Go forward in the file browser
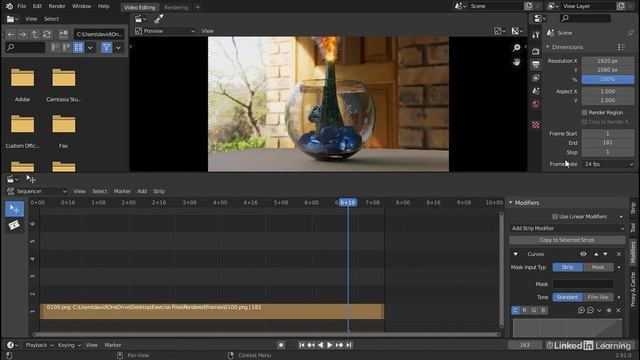 pos(22,34)
